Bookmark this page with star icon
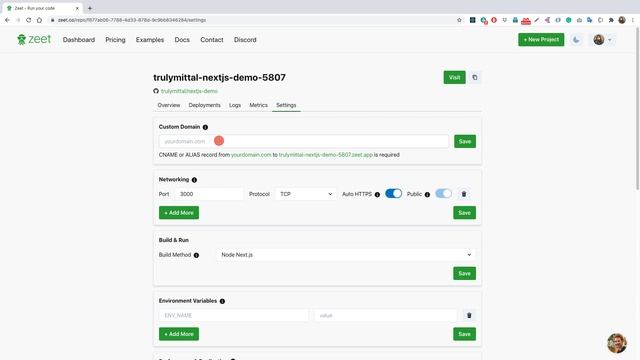Screen dimensions: 640x360 pos(459,20)
